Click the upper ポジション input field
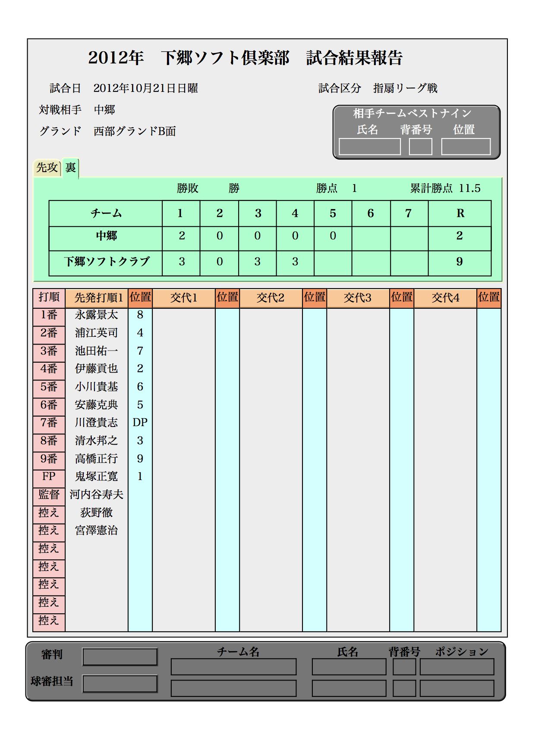The image size is (535, 756). pyautogui.click(x=457, y=667)
